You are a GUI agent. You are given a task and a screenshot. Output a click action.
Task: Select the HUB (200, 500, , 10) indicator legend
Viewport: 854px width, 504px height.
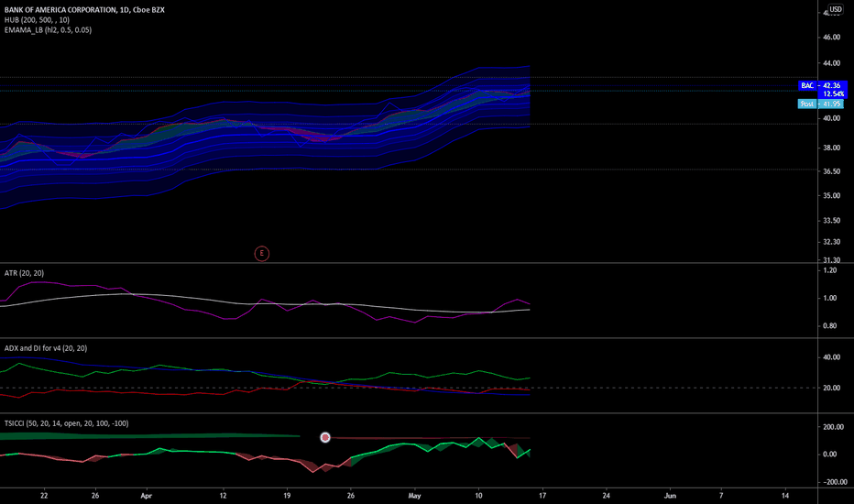[x=37, y=19]
